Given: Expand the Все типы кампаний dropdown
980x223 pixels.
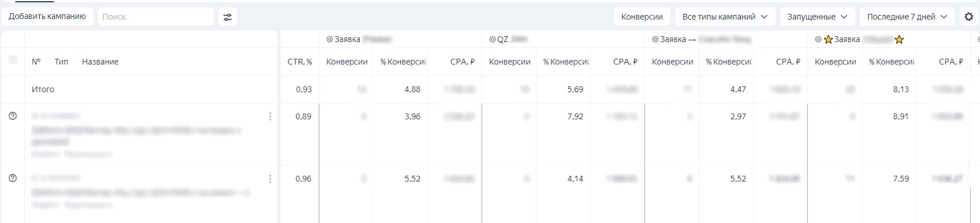Looking at the screenshot, I should pyautogui.click(x=725, y=17).
